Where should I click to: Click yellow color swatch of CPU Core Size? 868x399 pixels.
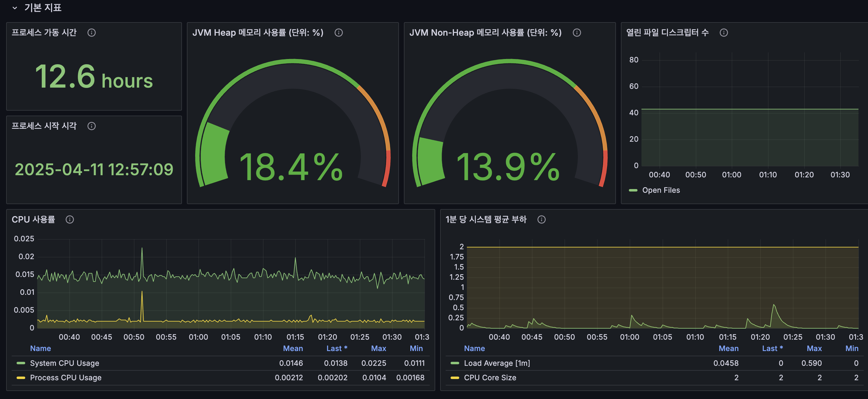point(455,378)
